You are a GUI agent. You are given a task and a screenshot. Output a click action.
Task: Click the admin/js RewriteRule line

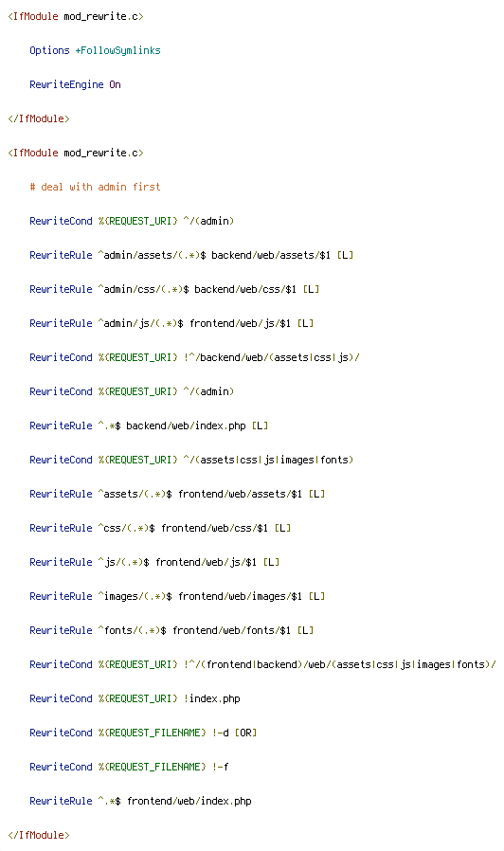pos(171,323)
